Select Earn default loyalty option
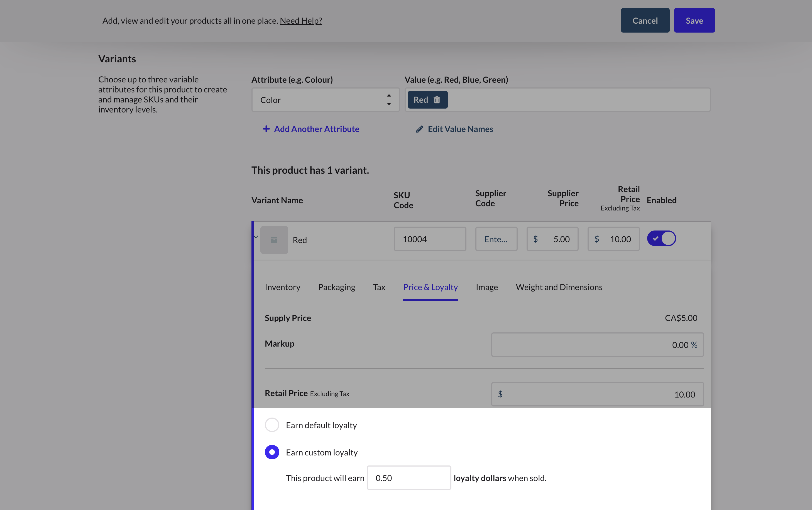This screenshot has height=510, width=812. [272, 425]
